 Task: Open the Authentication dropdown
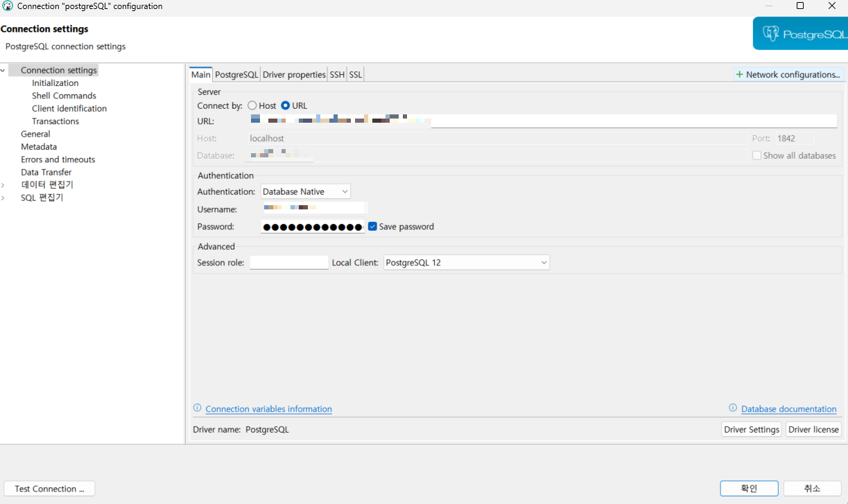pos(305,191)
